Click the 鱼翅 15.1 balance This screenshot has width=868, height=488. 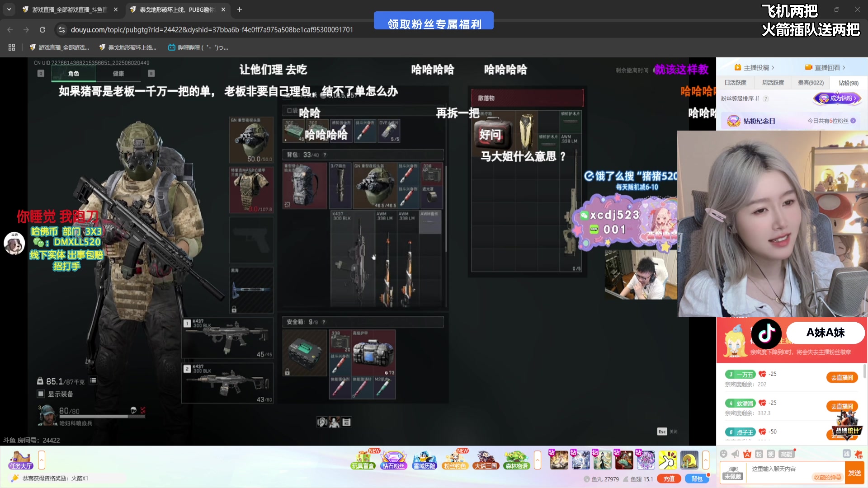coord(638,479)
